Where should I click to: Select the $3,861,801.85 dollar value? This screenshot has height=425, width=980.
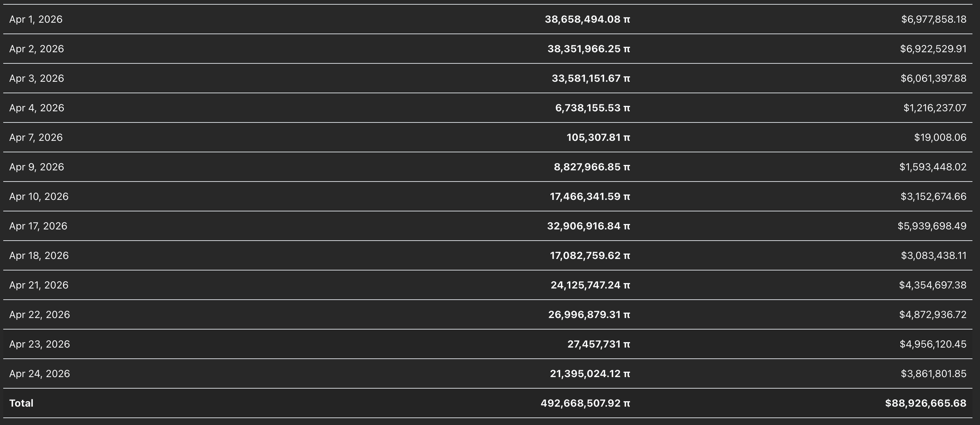tap(933, 373)
